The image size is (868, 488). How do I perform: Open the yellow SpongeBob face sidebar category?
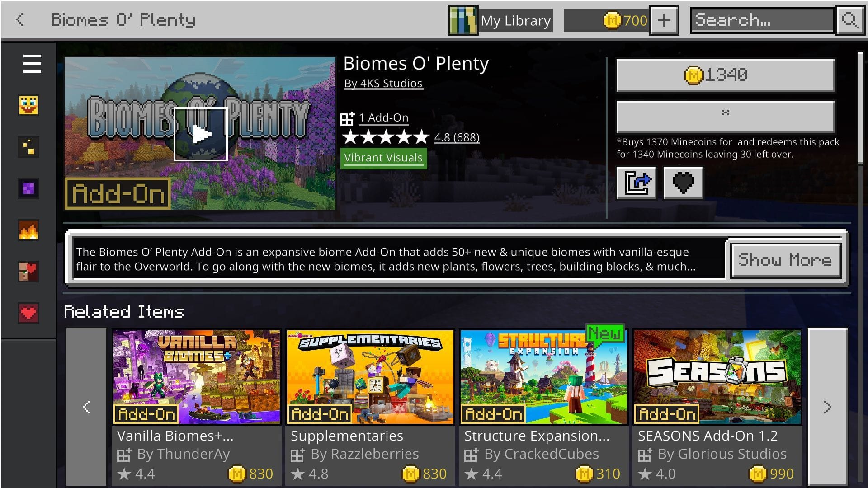[28, 105]
